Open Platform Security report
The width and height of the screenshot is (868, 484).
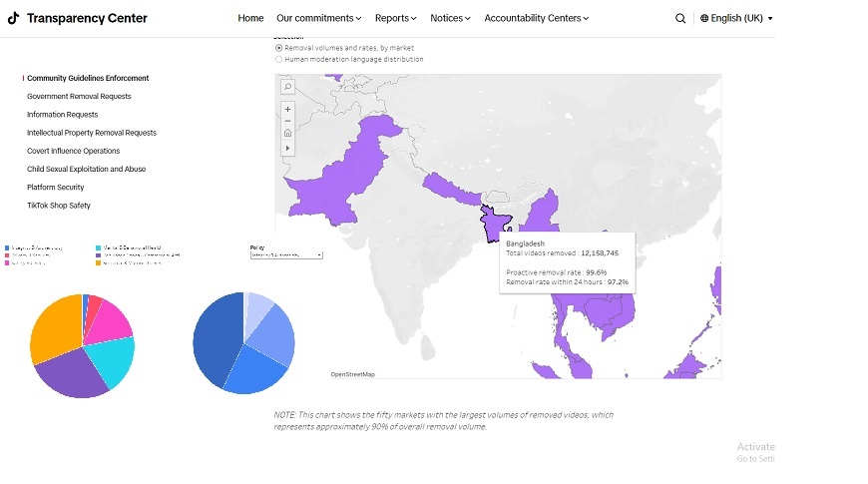pos(55,188)
